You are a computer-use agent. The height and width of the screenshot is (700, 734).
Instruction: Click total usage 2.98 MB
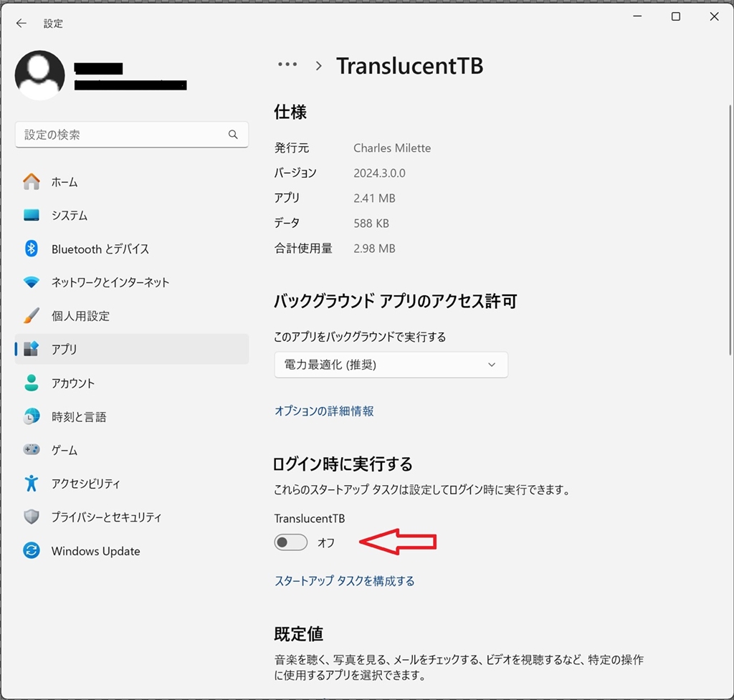(374, 249)
